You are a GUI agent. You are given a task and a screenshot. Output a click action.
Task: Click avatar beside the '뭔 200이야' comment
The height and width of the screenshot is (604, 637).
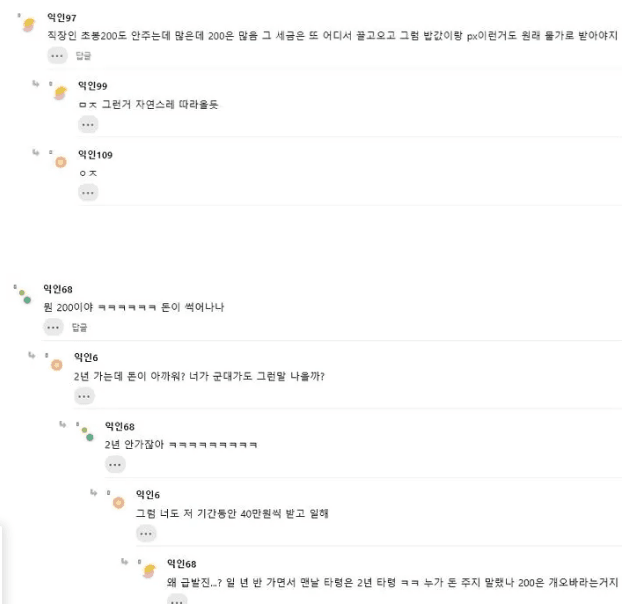point(26,296)
